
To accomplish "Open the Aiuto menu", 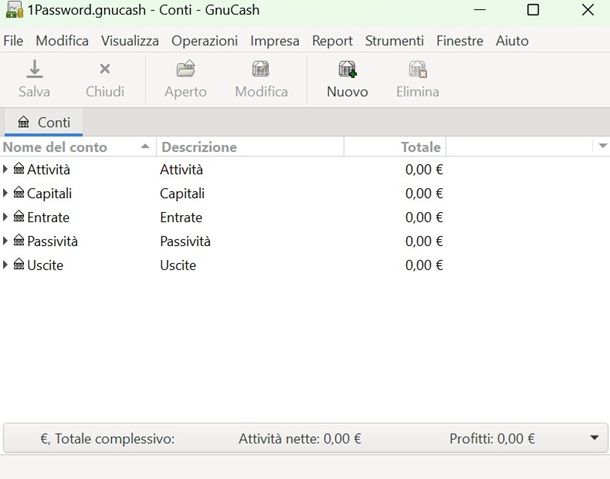I will (512, 41).
